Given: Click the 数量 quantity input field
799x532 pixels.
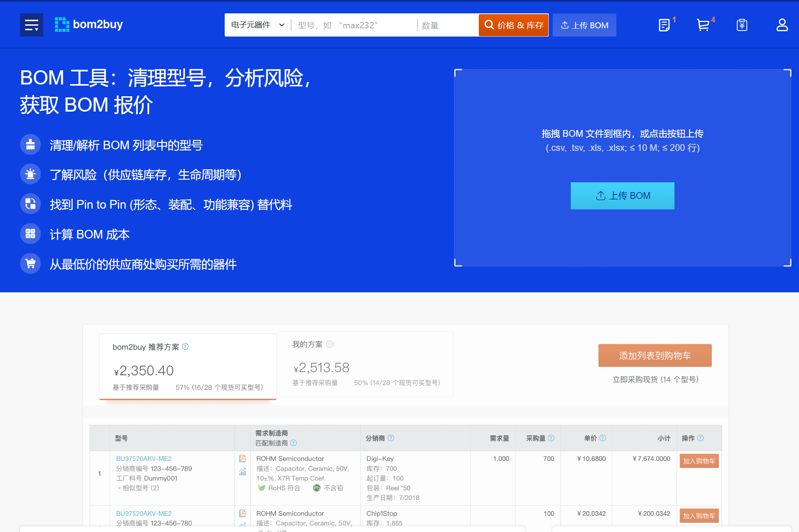Looking at the screenshot, I should pyautogui.click(x=447, y=25).
